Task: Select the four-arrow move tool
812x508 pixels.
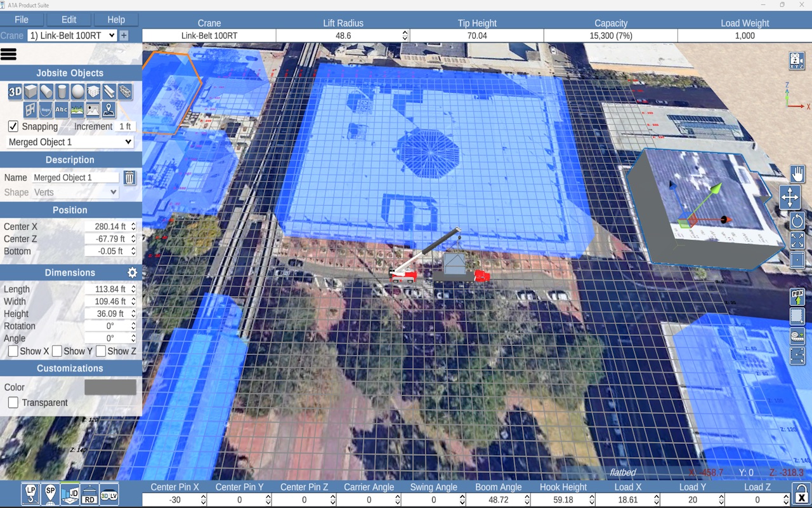Action: click(x=790, y=197)
